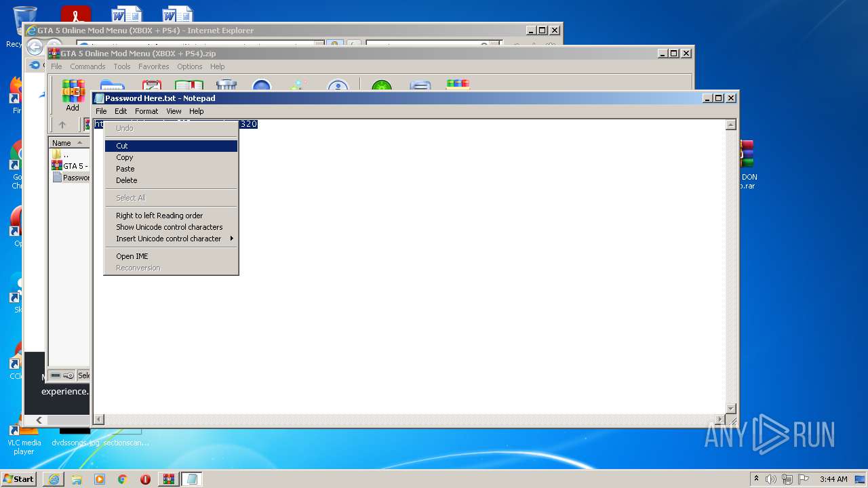Screen dimensions: 868x488
Task: Switch to Notepad via the taskbar button
Action: pos(192,479)
